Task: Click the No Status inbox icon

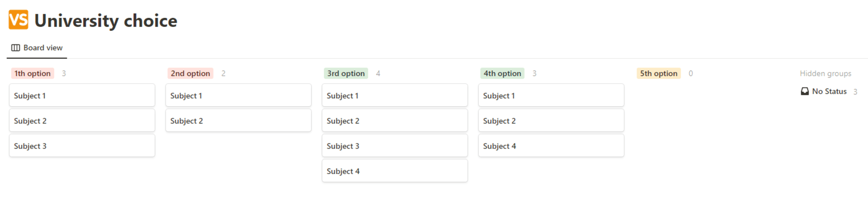Action: [805, 91]
